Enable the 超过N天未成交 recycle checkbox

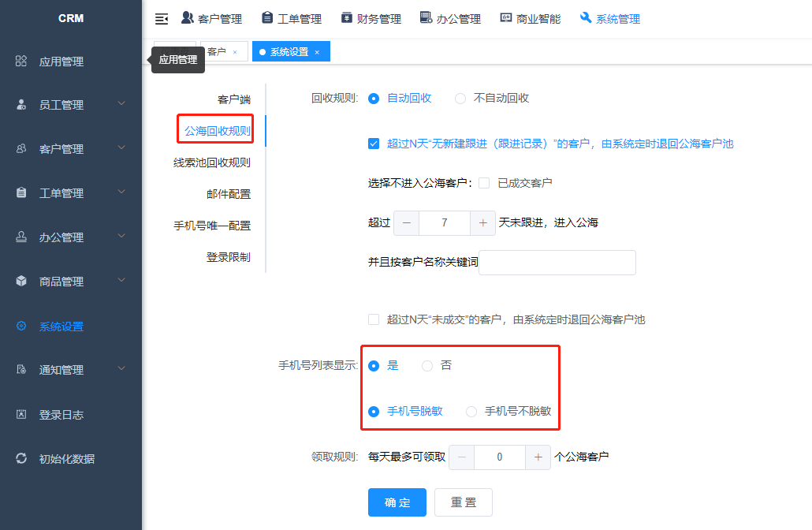[374, 319]
